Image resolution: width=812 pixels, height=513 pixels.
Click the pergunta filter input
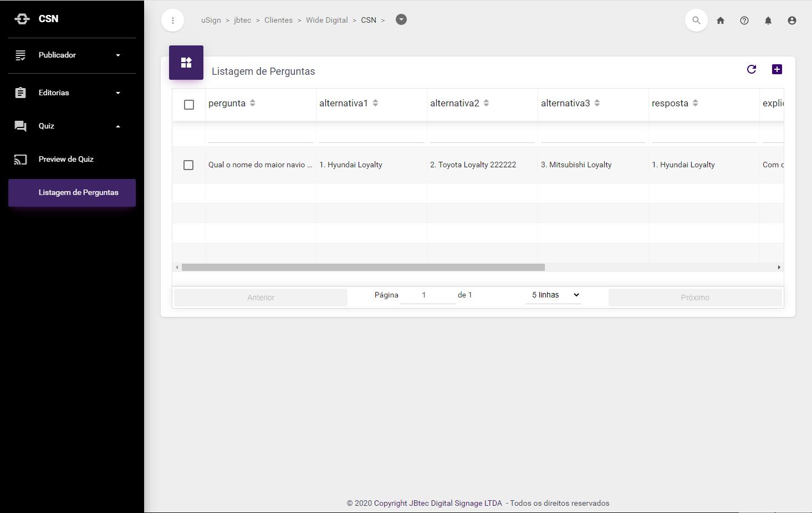(261, 134)
